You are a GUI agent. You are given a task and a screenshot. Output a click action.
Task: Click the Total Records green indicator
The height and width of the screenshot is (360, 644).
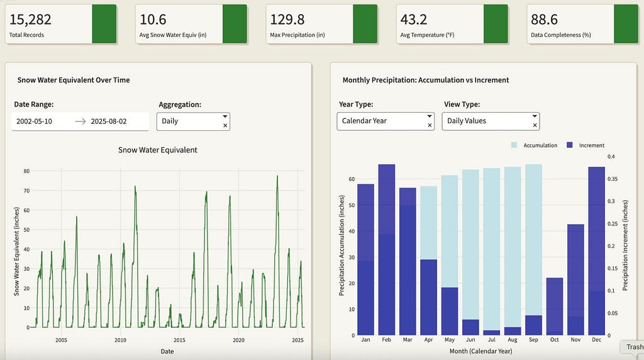104,24
